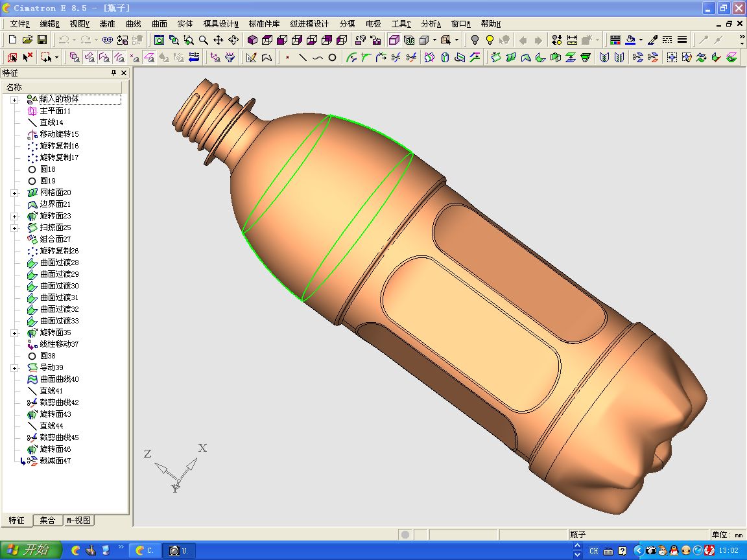Open the 模具设计 menu

(x=220, y=24)
